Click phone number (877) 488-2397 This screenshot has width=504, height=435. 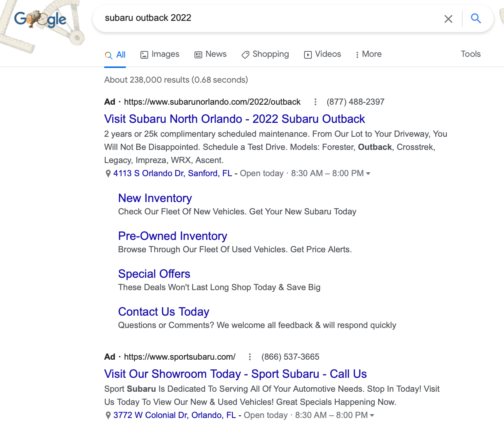[355, 102]
